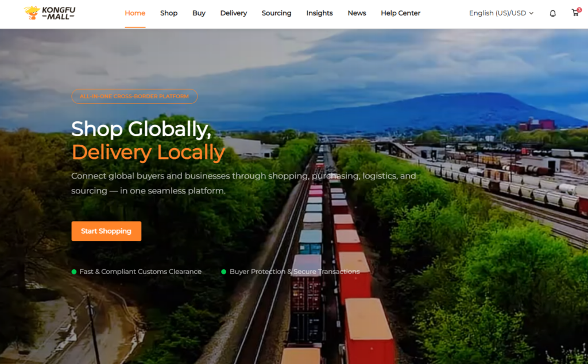Click the green dot beside Customs Clearance

pos(74,272)
